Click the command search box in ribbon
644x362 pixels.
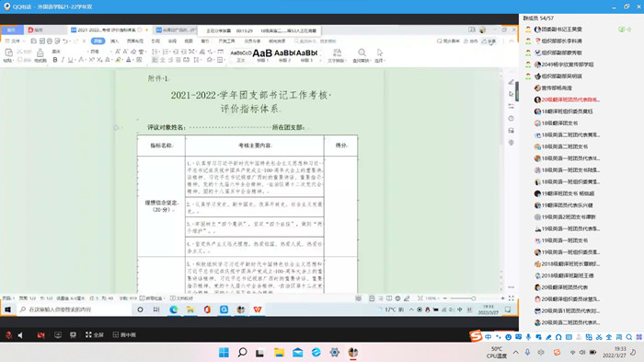click(316, 41)
